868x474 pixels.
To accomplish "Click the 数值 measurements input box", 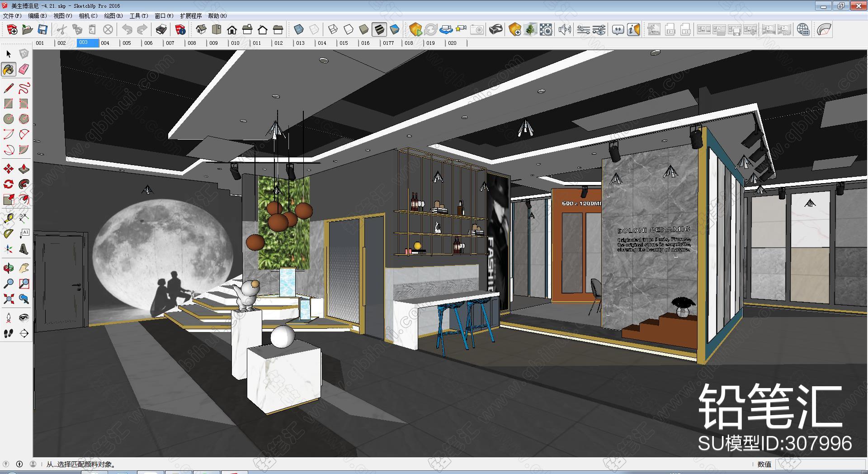I will click(820, 464).
